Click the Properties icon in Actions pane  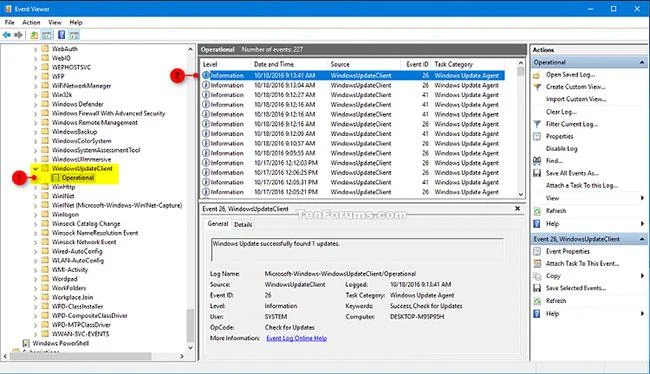[x=537, y=136]
